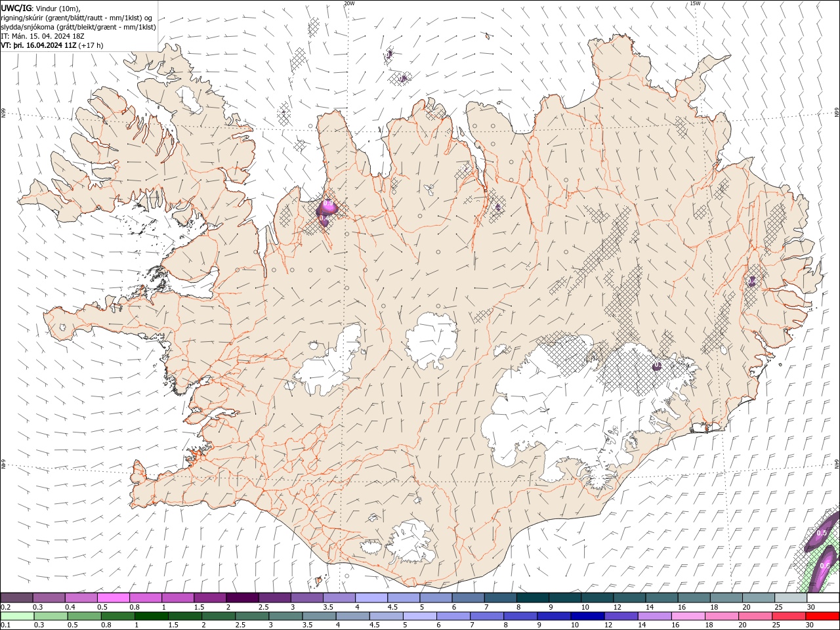Choose the light pink lower swatch labeled 16
Screen dimensions: 840x630
coord(687,616)
